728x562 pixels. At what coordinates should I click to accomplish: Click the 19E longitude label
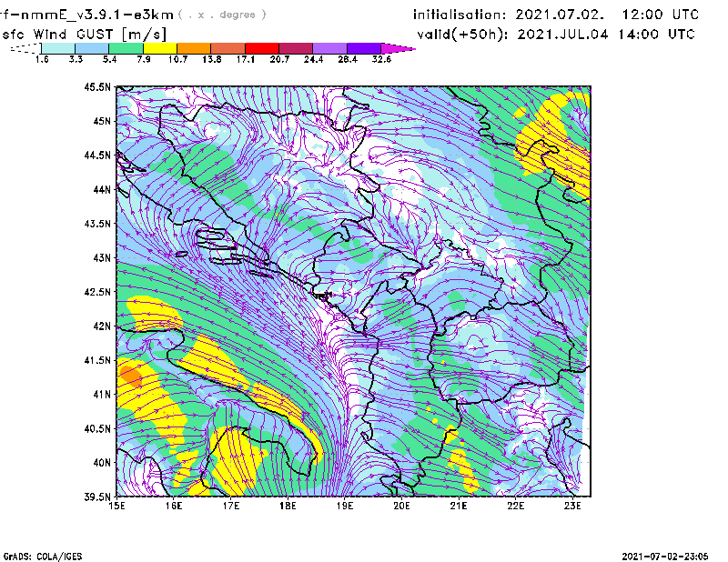pyautogui.click(x=345, y=506)
